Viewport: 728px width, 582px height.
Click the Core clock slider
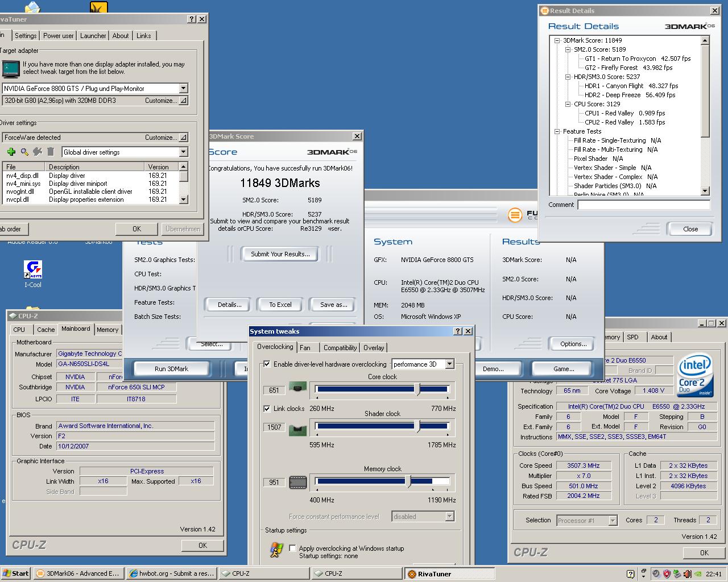point(382,389)
